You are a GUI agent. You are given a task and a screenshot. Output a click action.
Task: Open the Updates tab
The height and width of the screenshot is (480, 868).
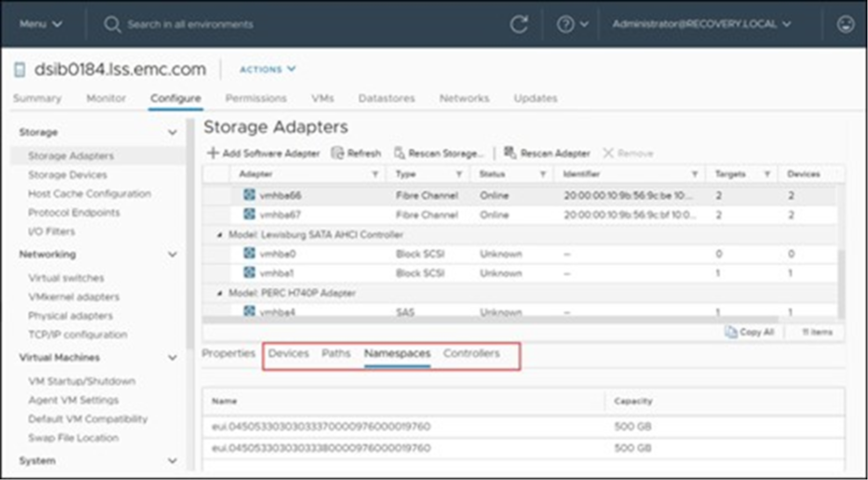point(535,98)
